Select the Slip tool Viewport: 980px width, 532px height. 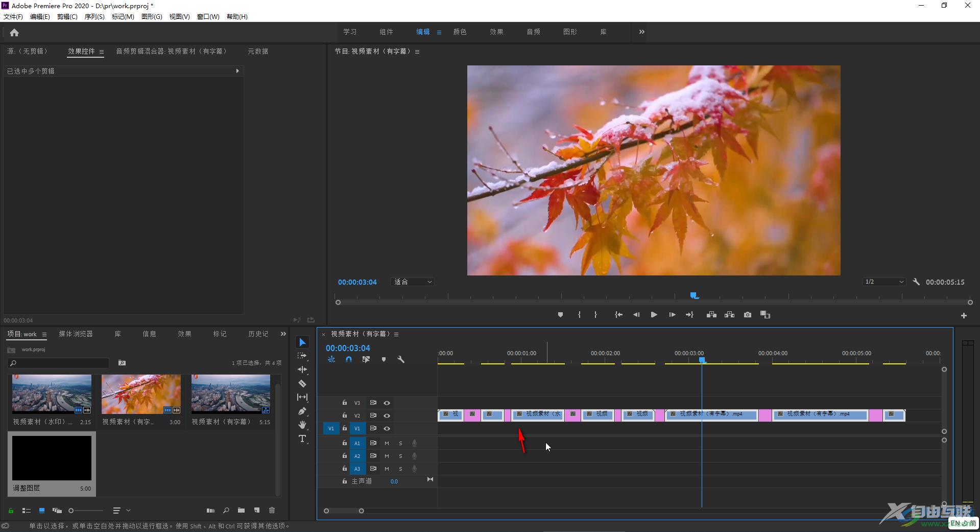[302, 397]
